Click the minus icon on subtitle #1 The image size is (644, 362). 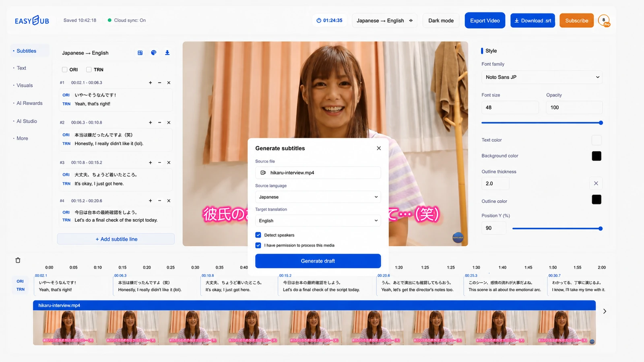tap(160, 83)
